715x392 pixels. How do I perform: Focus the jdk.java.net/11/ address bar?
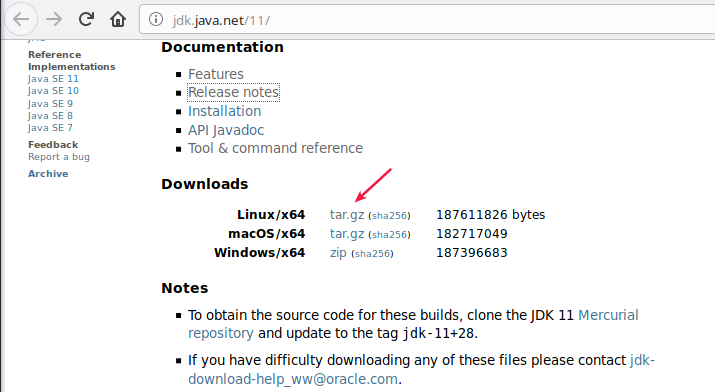coord(429,20)
